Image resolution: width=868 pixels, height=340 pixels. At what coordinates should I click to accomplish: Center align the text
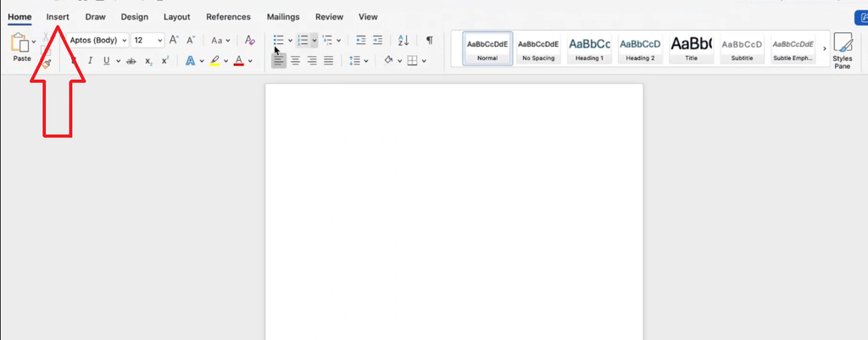coord(296,61)
